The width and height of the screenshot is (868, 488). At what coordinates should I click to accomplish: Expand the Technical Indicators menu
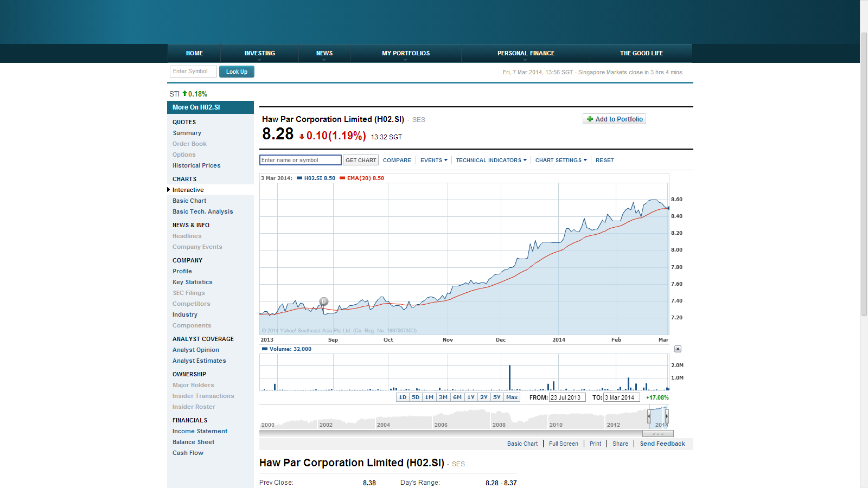[492, 160]
